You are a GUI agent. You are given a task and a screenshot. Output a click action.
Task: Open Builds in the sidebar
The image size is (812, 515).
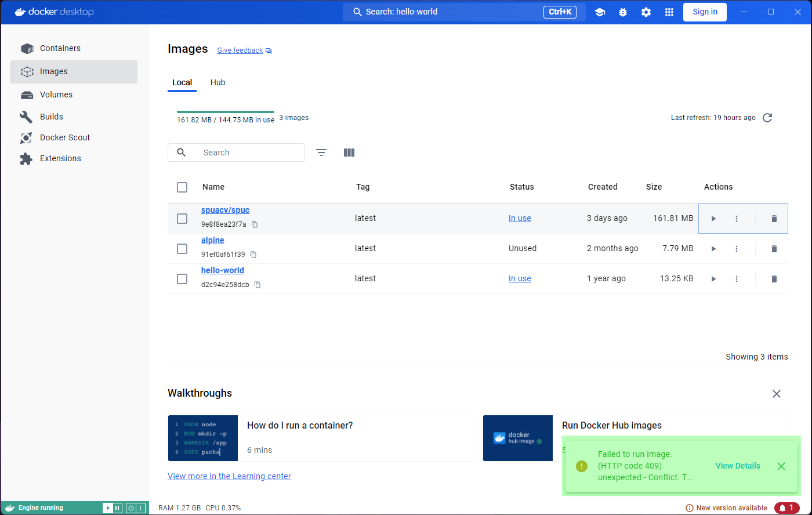pyautogui.click(x=74, y=117)
